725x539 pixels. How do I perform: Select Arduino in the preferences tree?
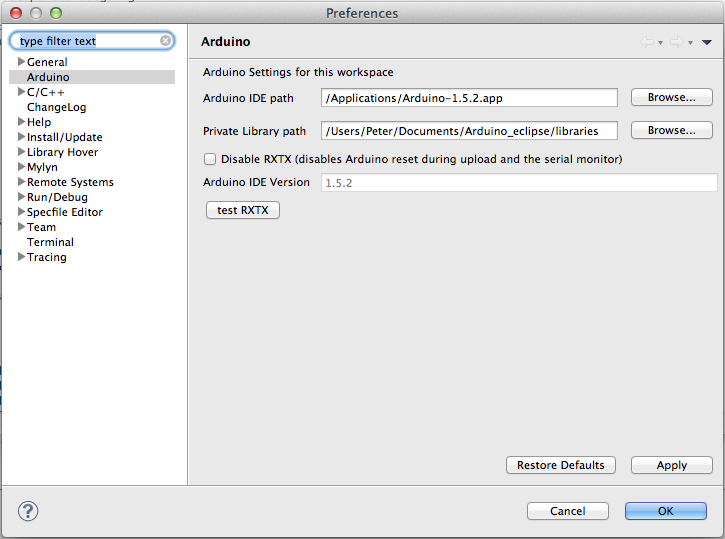coord(48,77)
